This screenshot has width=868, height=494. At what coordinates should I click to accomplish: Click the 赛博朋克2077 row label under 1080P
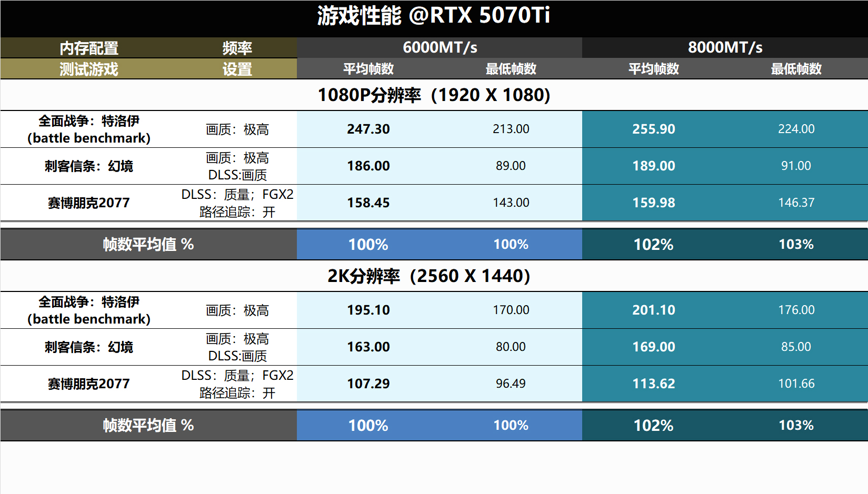click(89, 203)
